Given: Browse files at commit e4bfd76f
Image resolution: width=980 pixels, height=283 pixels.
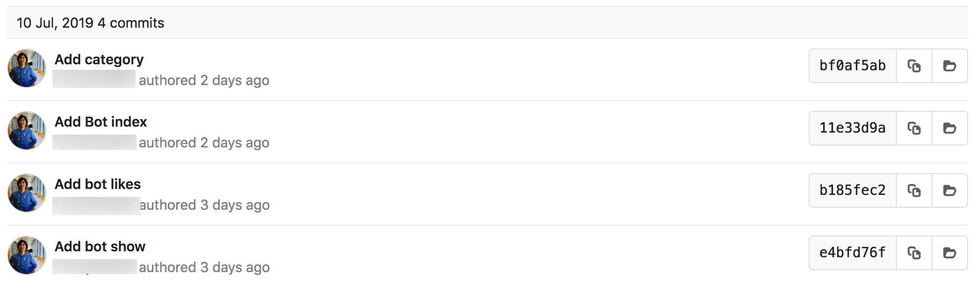Looking at the screenshot, I should point(949,253).
